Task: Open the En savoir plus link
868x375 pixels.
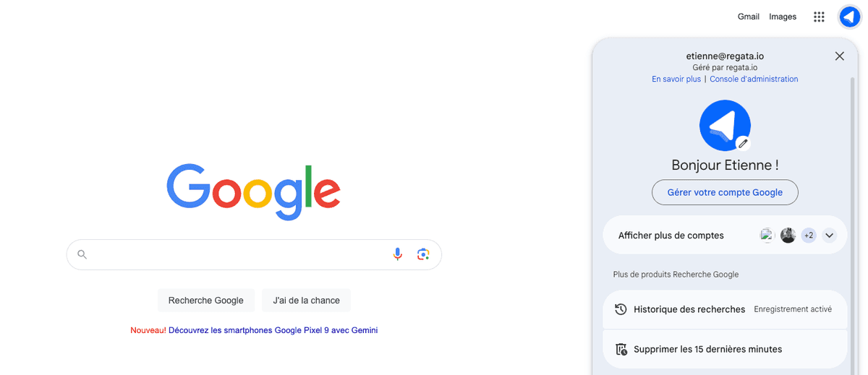Action: click(x=676, y=79)
